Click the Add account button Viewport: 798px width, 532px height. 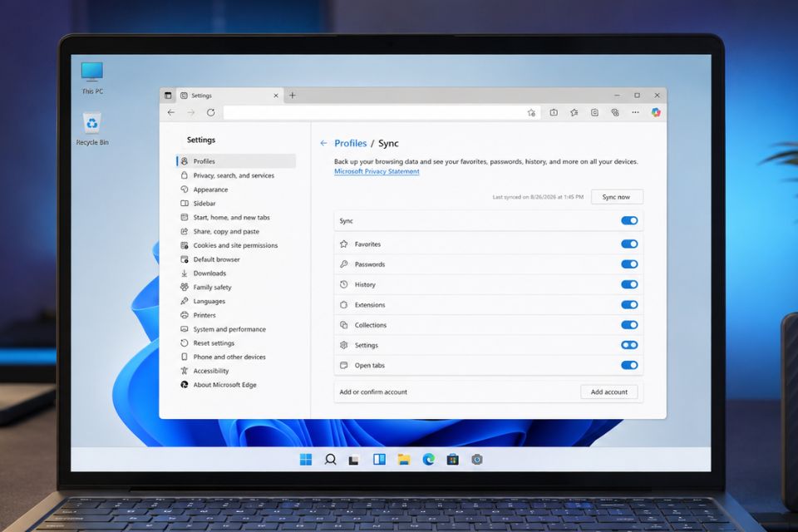click(609, 392)
